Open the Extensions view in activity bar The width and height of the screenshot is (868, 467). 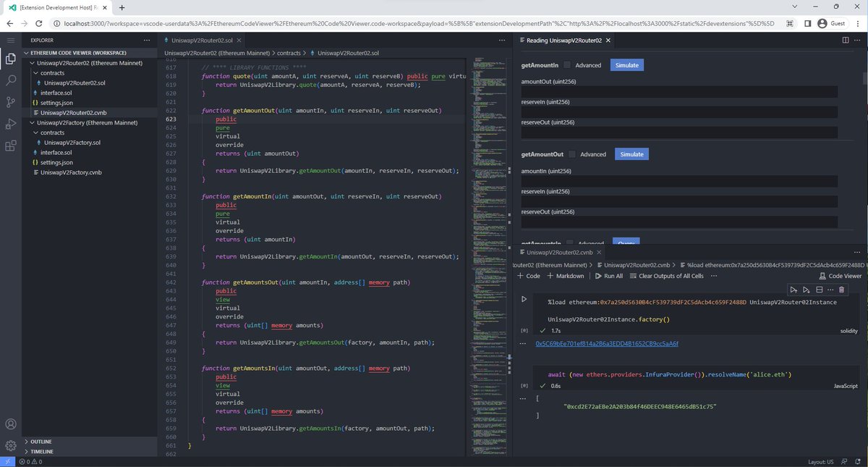(x=10, y=146)
